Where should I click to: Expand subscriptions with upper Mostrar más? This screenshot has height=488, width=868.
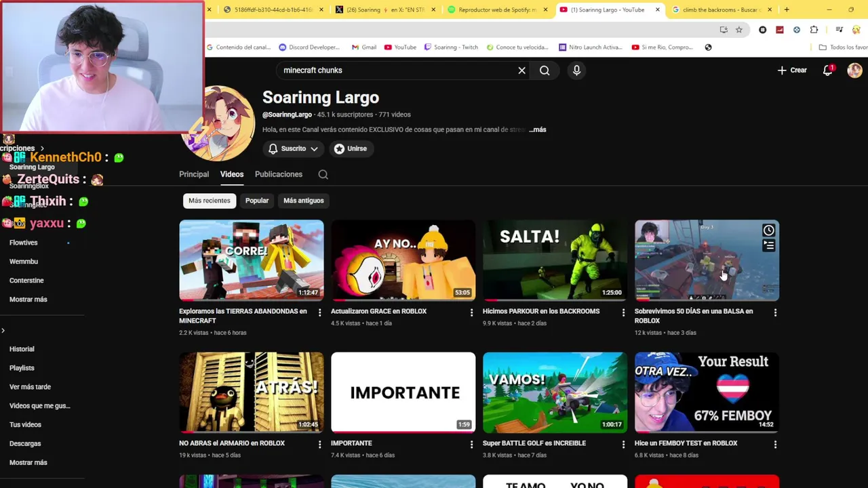click(28, 300)
